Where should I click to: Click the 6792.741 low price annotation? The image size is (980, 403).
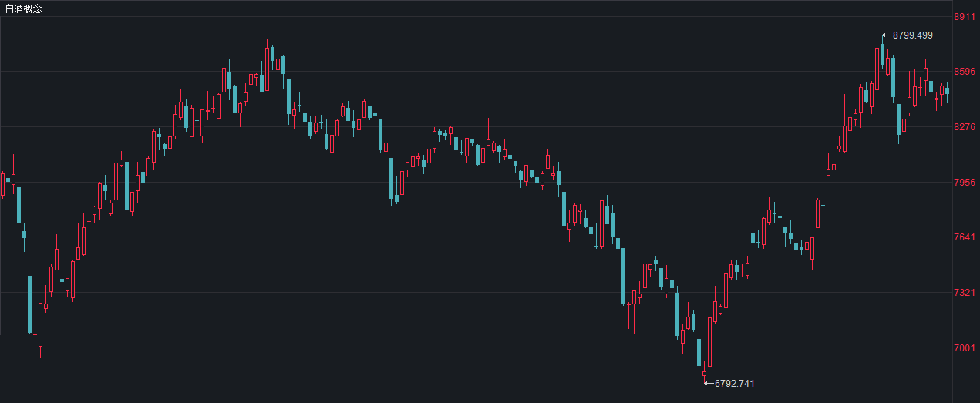(x=734, y=383)
